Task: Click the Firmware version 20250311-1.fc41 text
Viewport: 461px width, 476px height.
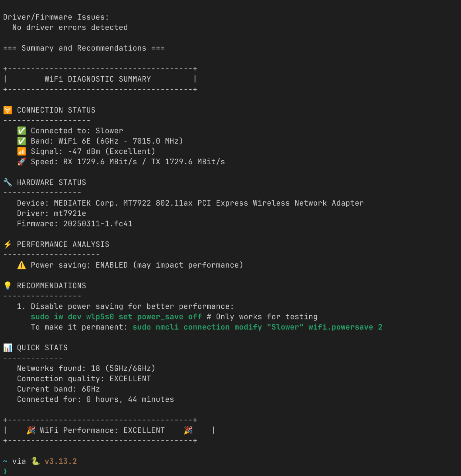Action: 98,224
